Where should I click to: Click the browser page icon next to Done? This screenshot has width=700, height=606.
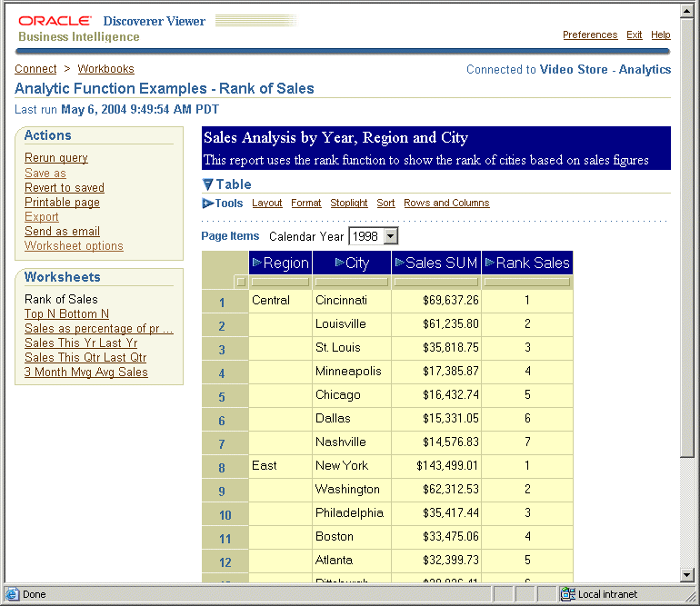click(x=12, y=594)
